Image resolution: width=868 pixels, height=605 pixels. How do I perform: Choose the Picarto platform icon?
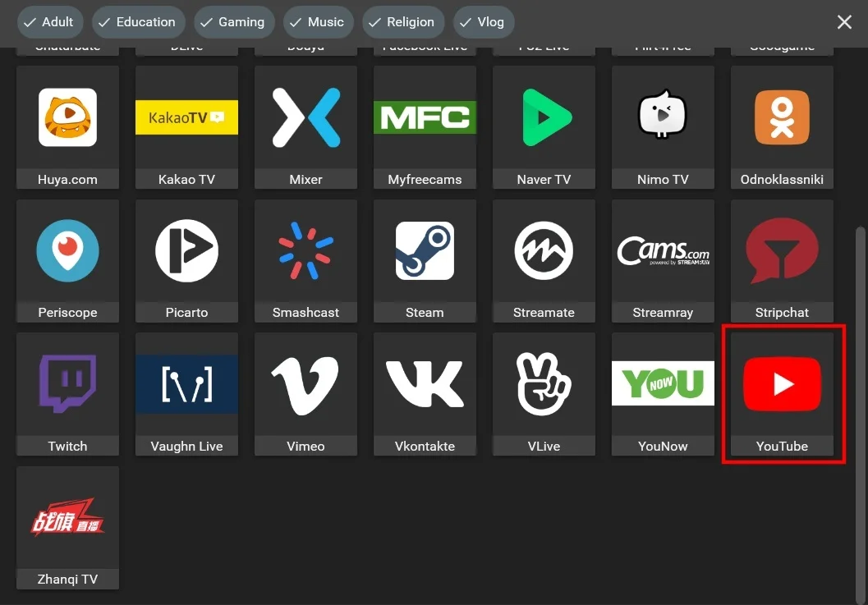pos(186,261)
